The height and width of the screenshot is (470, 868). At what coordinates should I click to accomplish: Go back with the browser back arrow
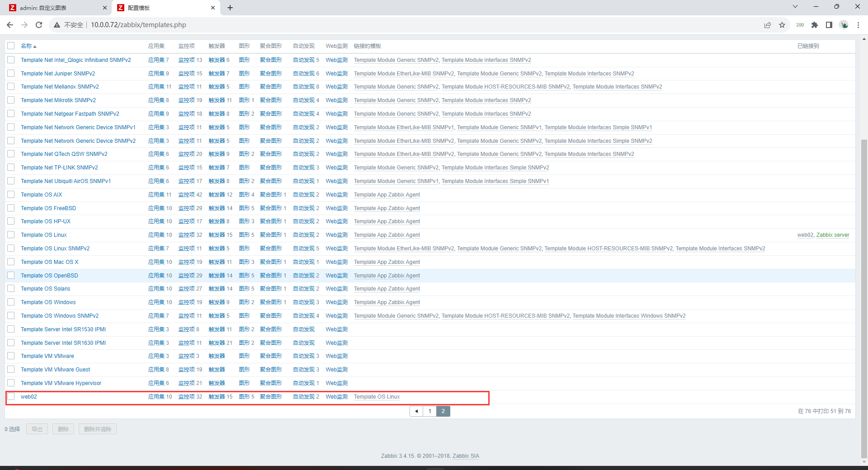tap(10, 25)
